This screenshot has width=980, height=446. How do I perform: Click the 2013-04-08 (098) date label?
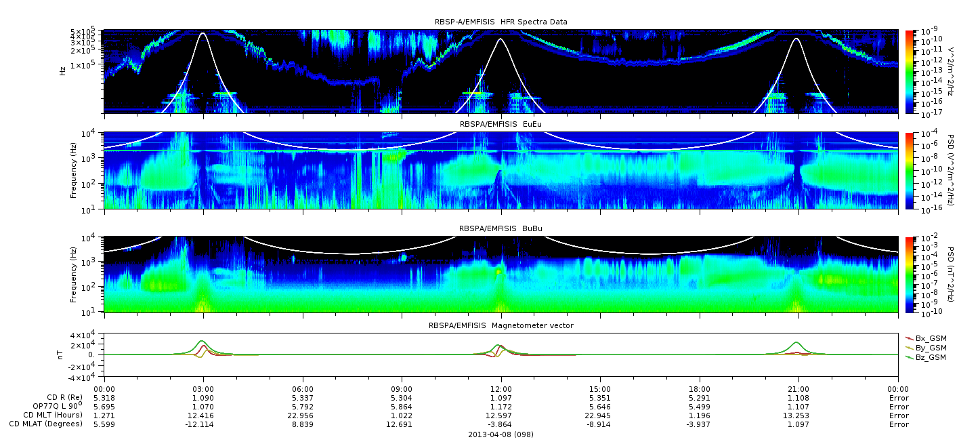(500, 434)
